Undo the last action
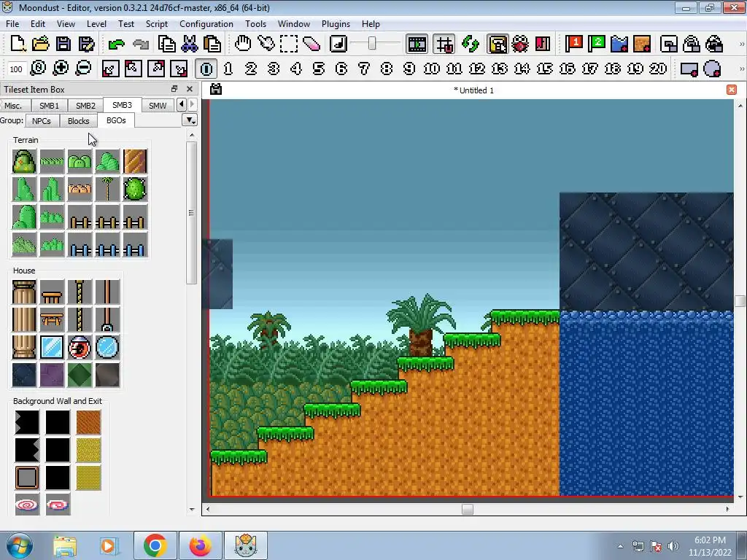This screenshot has height=560, width=747. (116, 44)
